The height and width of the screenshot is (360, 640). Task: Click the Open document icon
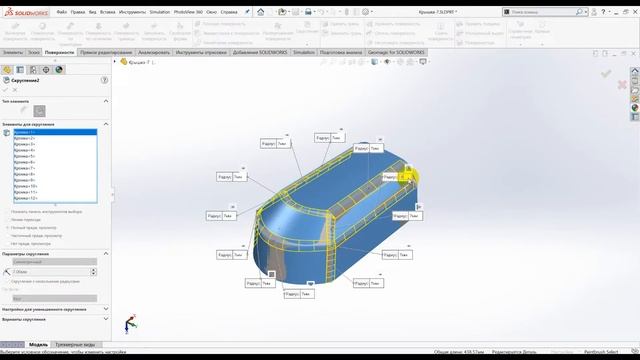click(x=282, y=12)
